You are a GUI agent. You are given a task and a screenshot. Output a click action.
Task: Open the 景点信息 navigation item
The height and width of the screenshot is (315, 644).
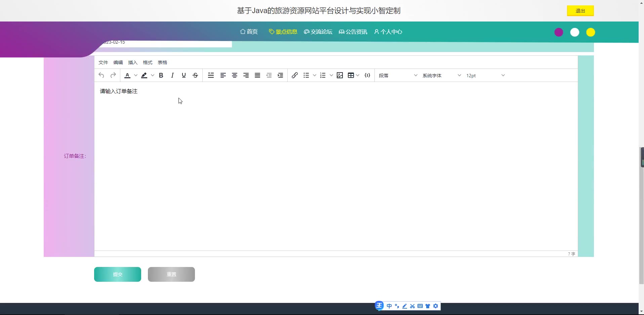[283, 32]
